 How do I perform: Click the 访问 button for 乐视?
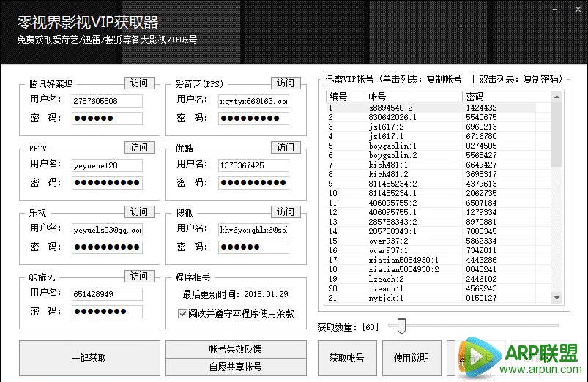(139, 211)
